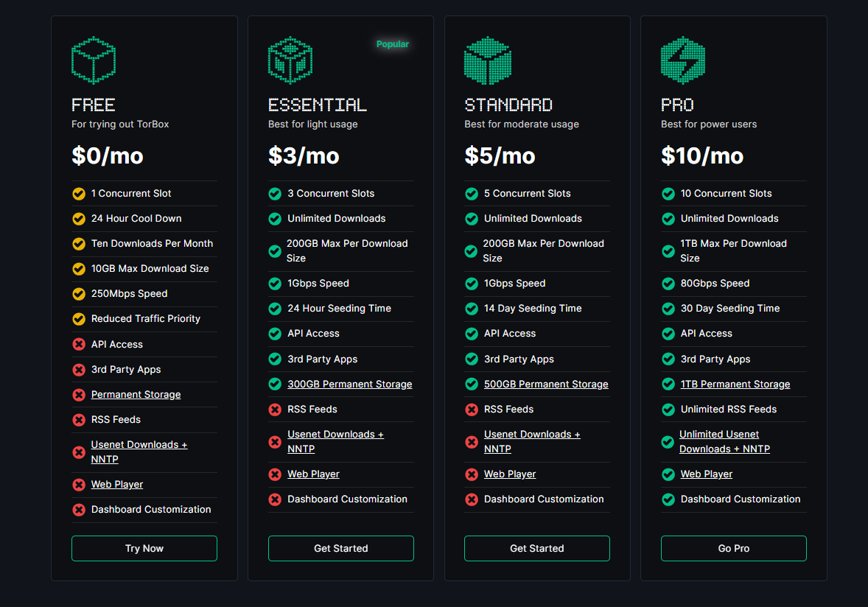Click green check beside 80Gbps Speed
This screenshot has height=607, width=868.
(668, 284)
